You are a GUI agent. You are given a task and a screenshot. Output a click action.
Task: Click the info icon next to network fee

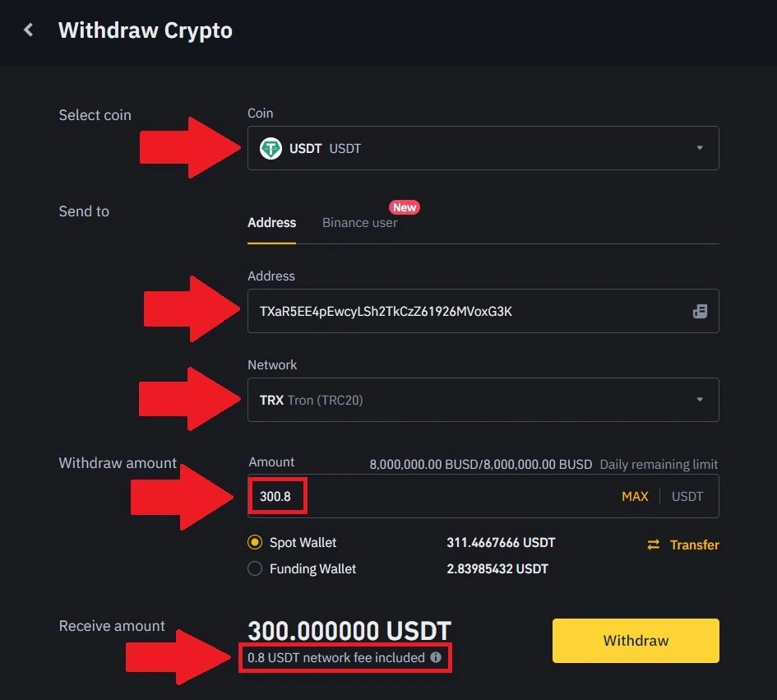435,657
